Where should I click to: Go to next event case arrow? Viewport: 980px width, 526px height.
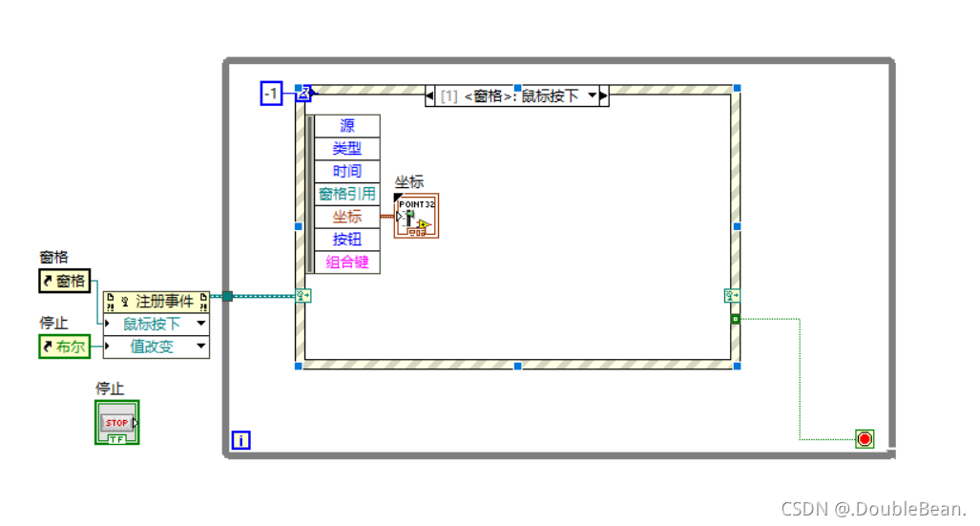click(604, 96)
